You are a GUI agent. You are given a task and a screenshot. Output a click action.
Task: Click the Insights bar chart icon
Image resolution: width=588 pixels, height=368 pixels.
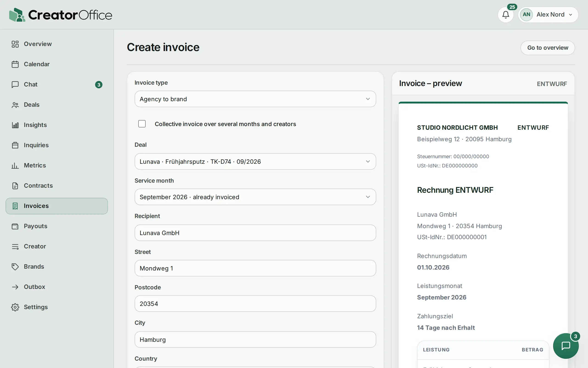[x=15, y=125]
